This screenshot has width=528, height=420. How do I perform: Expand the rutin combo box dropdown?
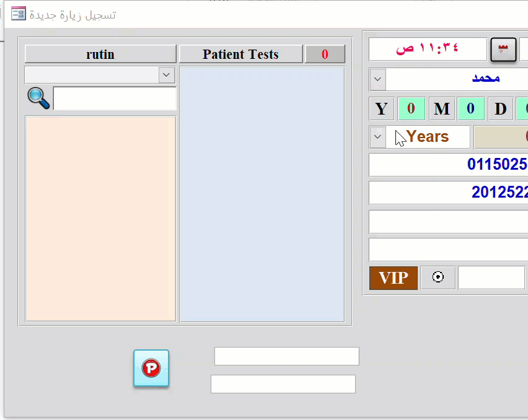(x=166, y=75)
